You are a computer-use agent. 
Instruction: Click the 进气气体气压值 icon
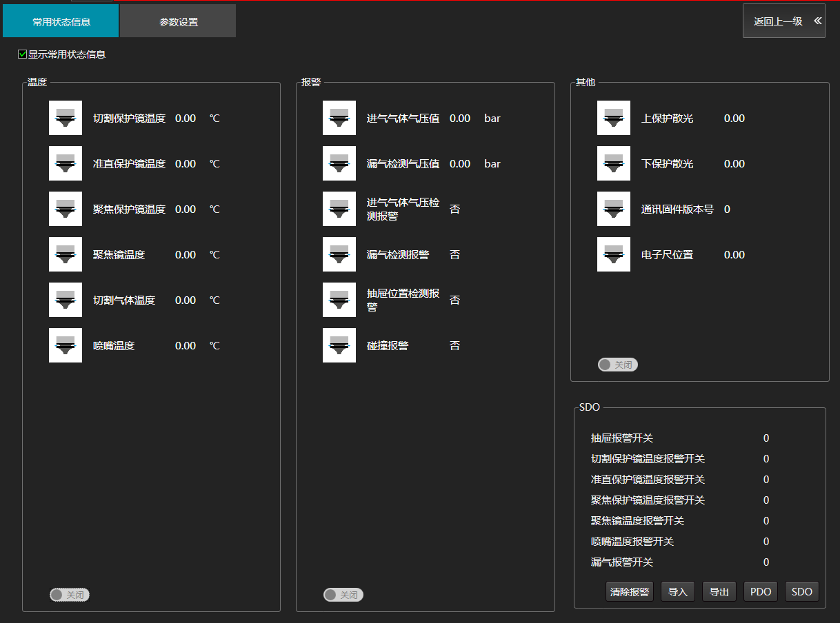(x=339, y=118)
